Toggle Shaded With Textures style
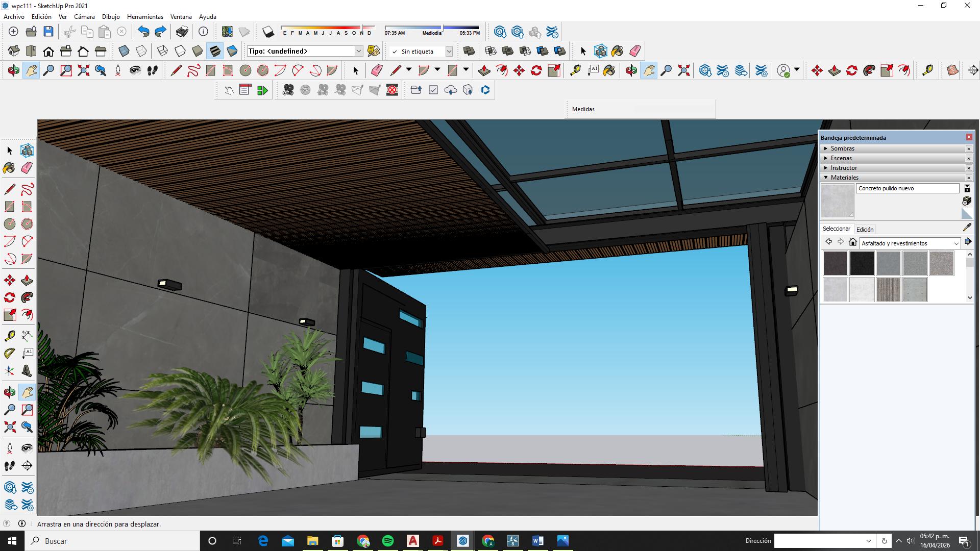 click(x=215, y=51)
